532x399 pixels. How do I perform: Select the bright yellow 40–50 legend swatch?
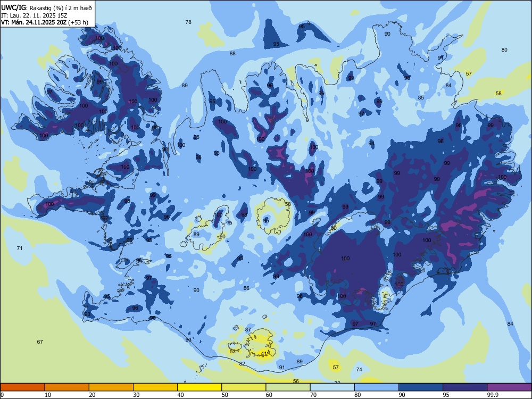point(199,387)
